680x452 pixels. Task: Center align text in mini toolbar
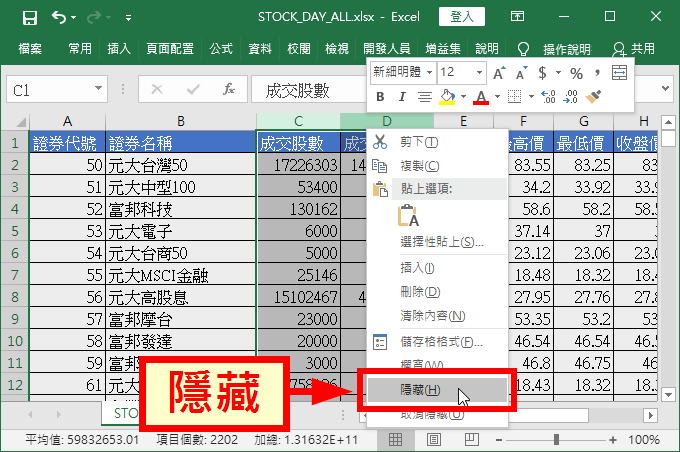[425, 97]
